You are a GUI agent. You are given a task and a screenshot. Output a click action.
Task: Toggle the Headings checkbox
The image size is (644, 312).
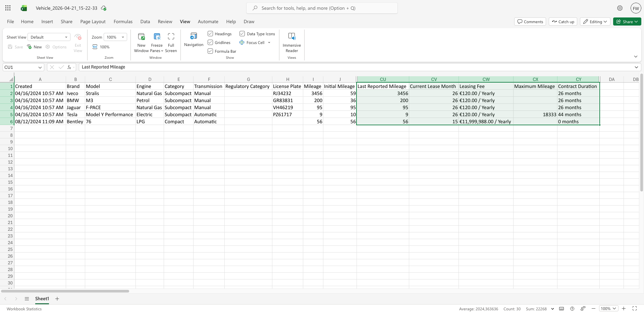click(210, 34)
